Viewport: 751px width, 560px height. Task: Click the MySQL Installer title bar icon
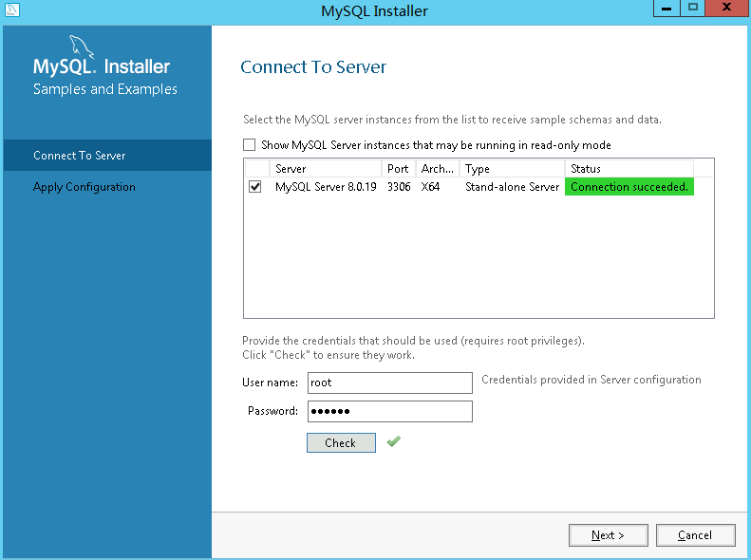click(x=11, y=9)
